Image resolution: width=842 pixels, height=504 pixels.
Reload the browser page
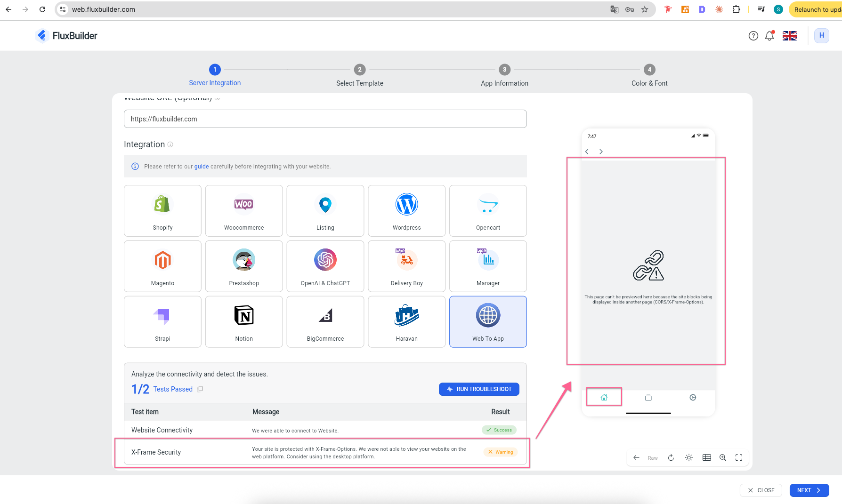[x=42, y=9]
